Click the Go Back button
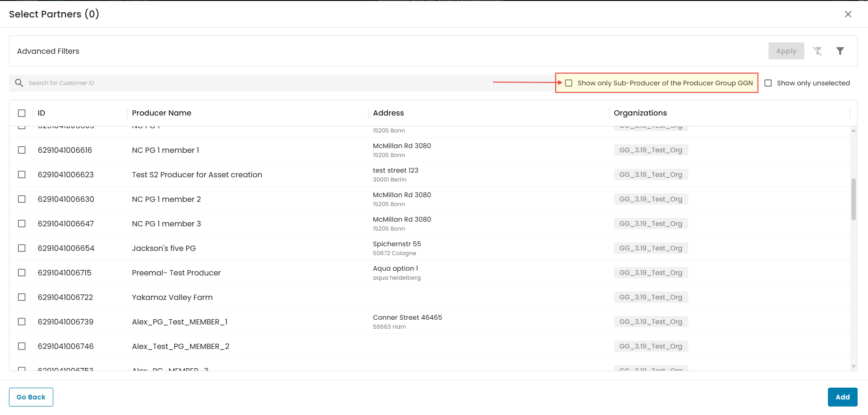This screenshot has width=868, height=415. click(31, 397)
